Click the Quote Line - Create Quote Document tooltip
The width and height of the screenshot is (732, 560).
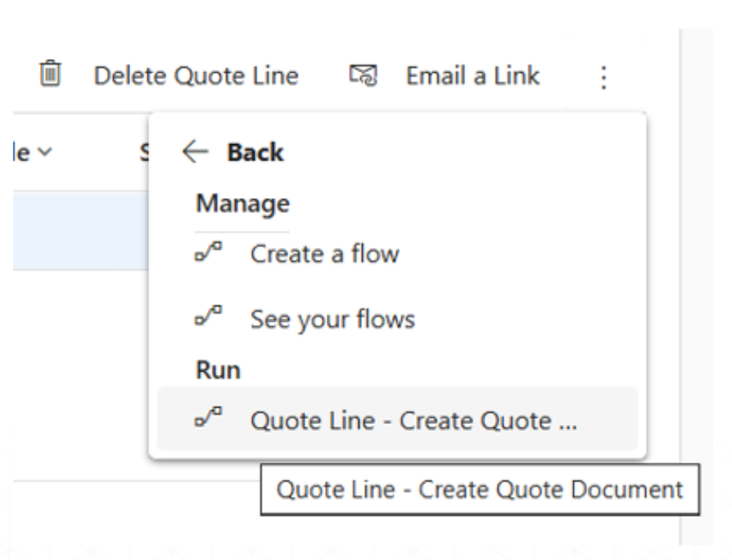click(x=479, y=490)
